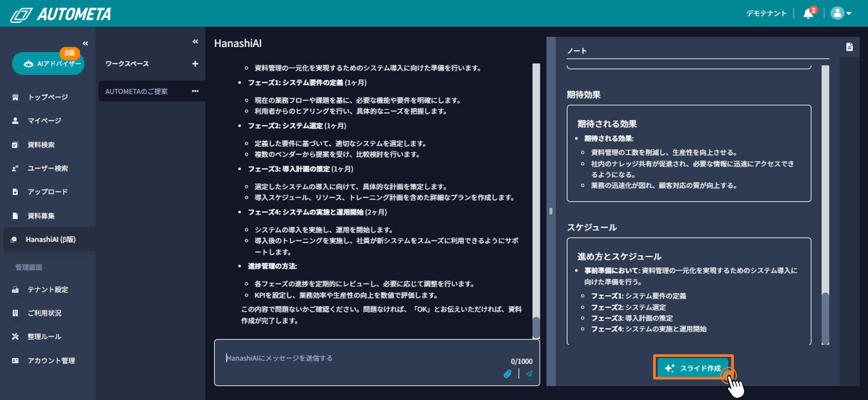This screenshot has width=868, height=400.
Task: Collapse the workspace panel
Action: click(195, 42)
